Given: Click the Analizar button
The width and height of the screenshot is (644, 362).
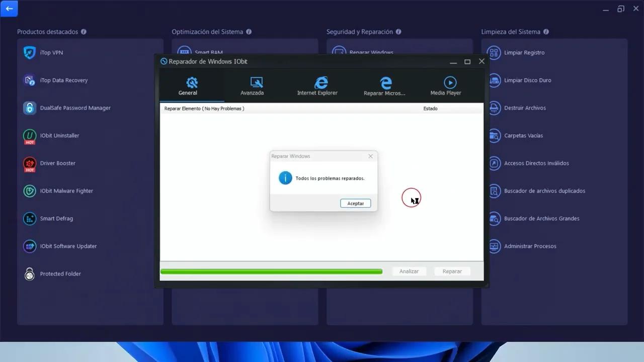Looking at the screenshot, I should 409,271.
